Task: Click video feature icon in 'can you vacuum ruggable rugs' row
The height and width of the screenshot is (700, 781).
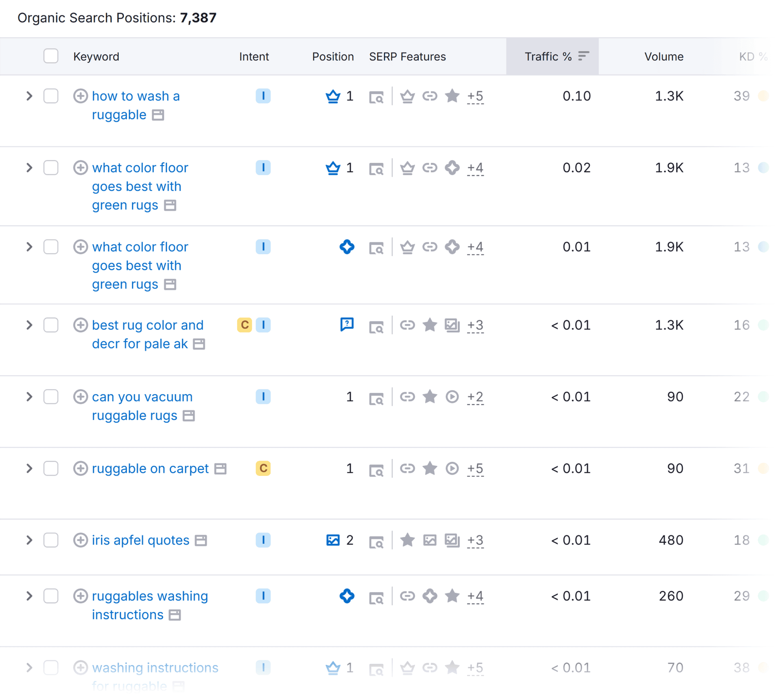Action: [x=452, y=397]
